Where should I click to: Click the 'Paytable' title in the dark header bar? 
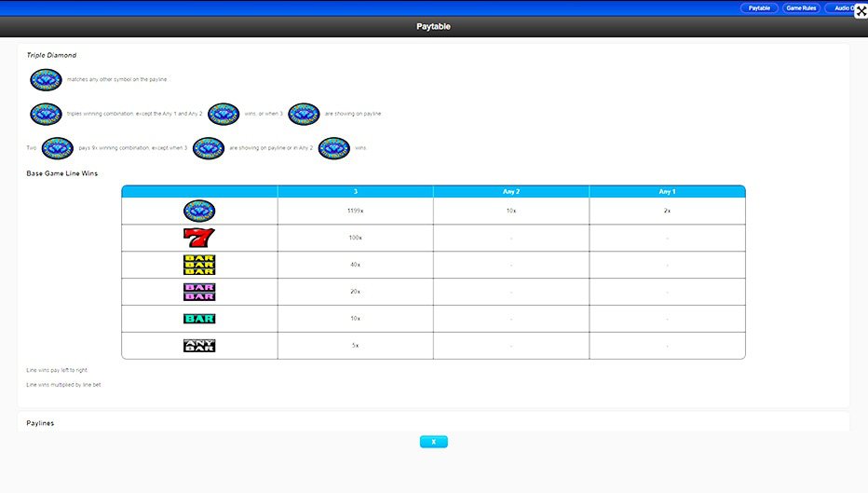point(433,27)
